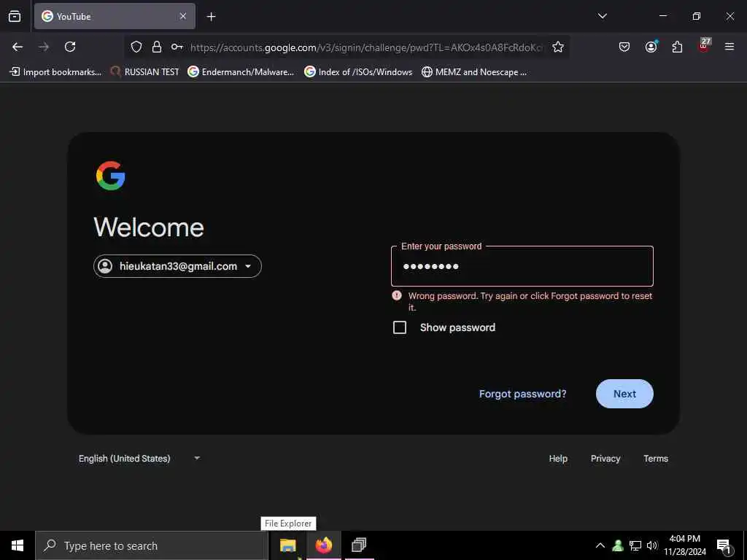Open volume speaker tray icon

pos(652,545)
